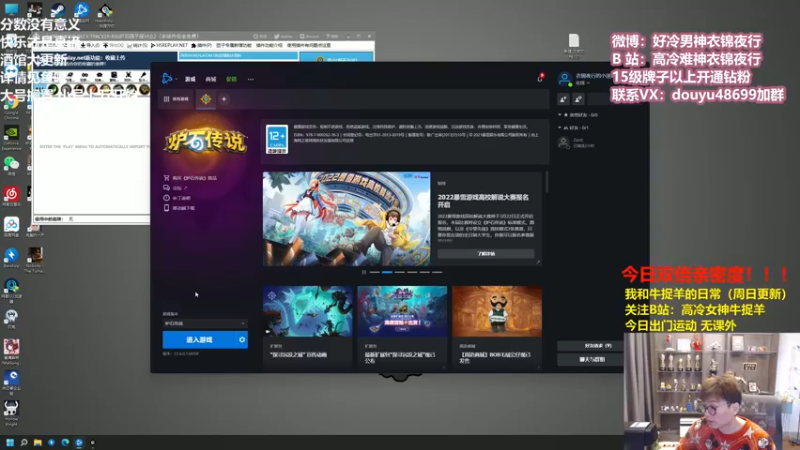Open the 导入 import menu in deck tracker
Image resolution: width=800 pixels, height=450 pixels.
click(x=90, y=45)
